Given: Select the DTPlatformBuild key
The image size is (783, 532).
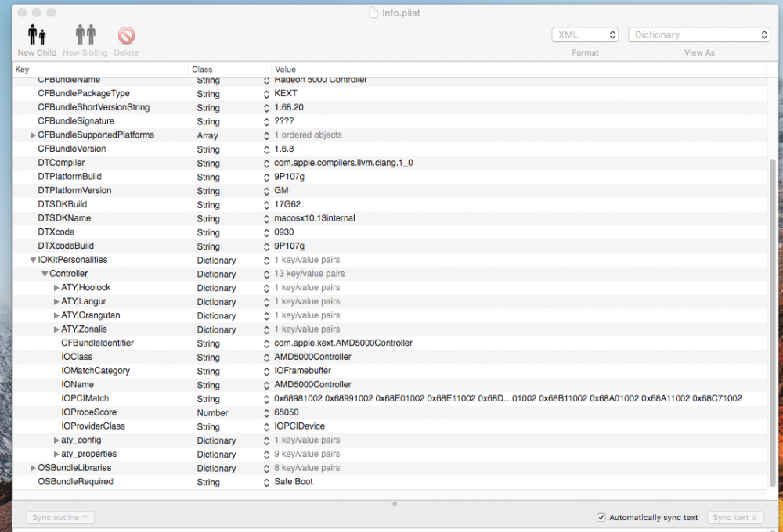Looking at the screenshot, I should 70,177.
